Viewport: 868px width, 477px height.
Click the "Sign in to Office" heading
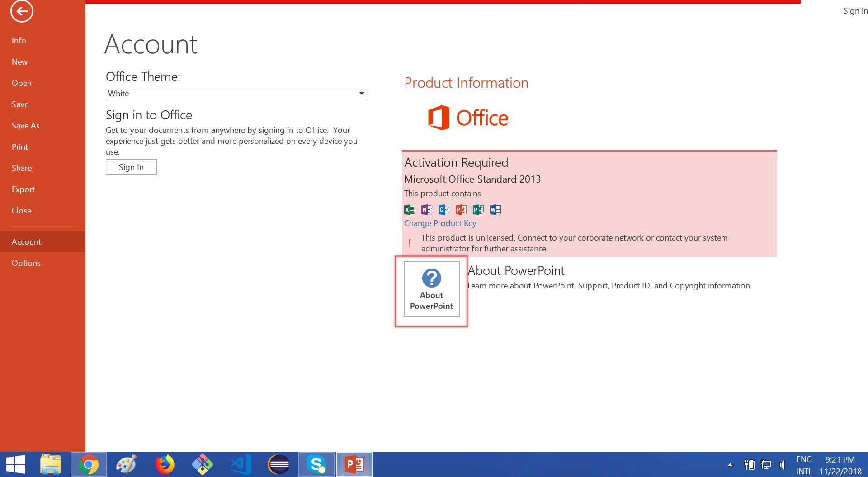pyautogui.click(x=149, y=115)
